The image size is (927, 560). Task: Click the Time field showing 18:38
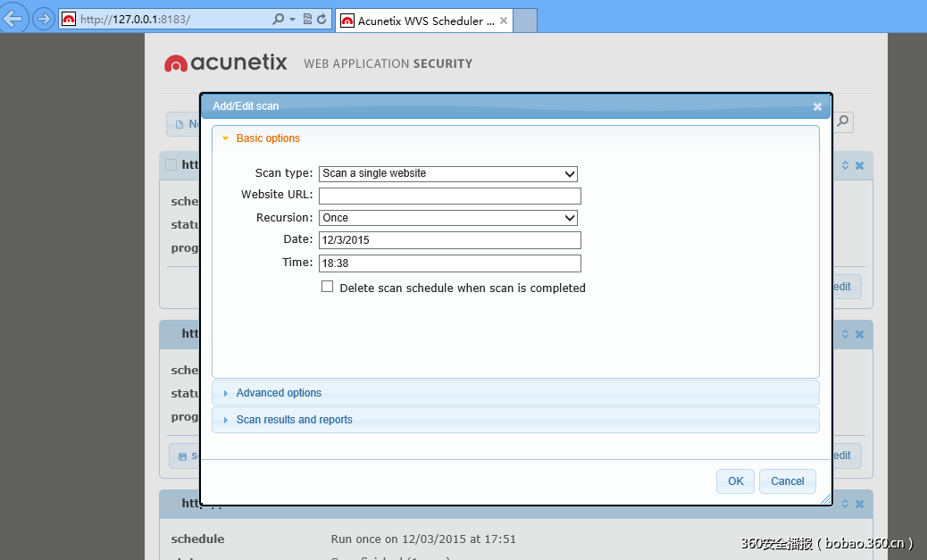pyautogui.click(x=449, y=263)
